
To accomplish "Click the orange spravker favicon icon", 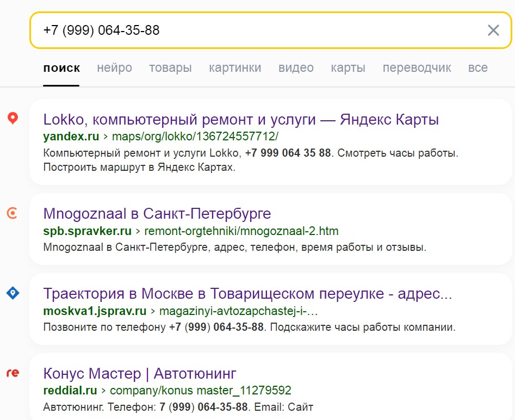I will pyautogui.click(x=12, y=213).
